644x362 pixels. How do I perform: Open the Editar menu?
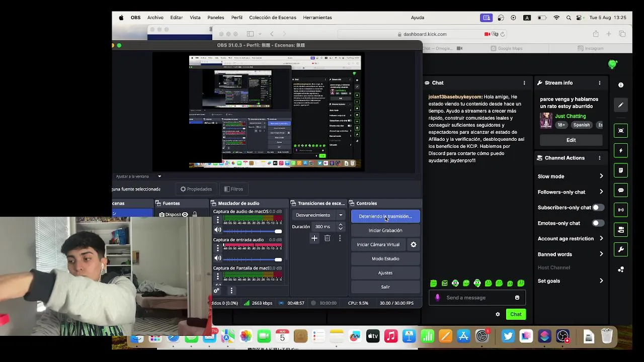click(x=177, y=18)
